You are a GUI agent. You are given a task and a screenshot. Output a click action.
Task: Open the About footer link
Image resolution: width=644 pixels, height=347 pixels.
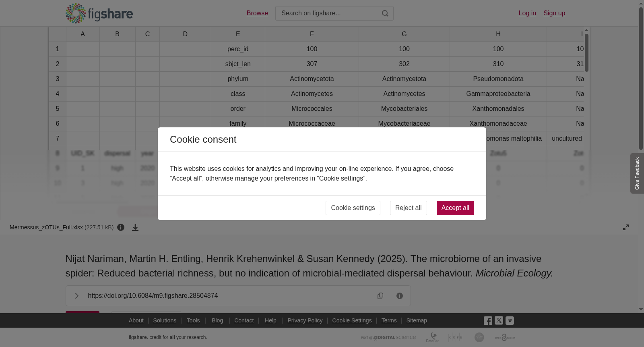pyautogui.click(x=136, y=320)
